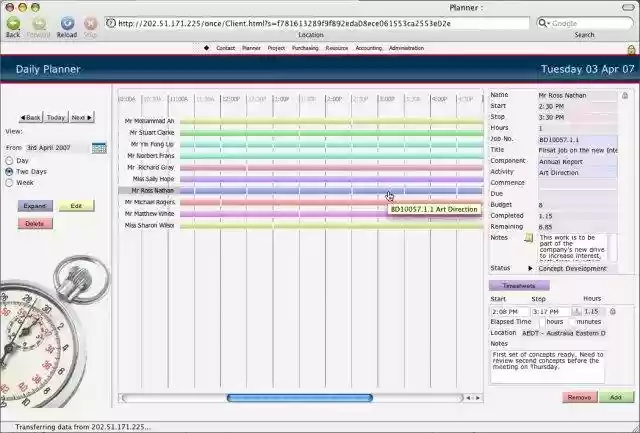The height and width of the screenshot is (433, 640).
Task: Open the Project menu
Action: [x=276, y=48]
